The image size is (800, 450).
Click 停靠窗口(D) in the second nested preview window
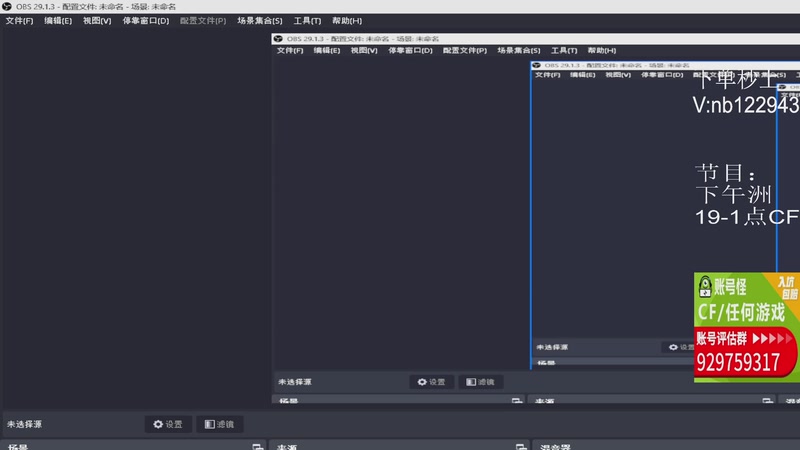[662, 75]
